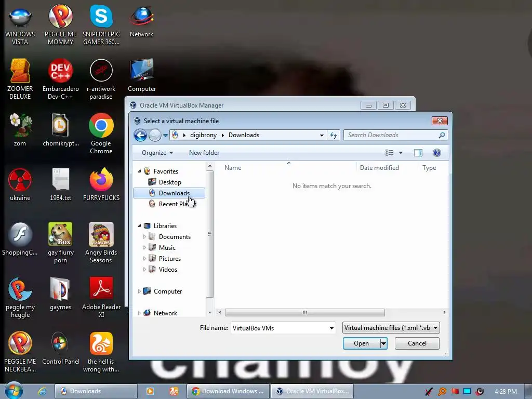Open the File name combo box dropdown
This screenshot has height=399, width=532.
pos(331,328)
